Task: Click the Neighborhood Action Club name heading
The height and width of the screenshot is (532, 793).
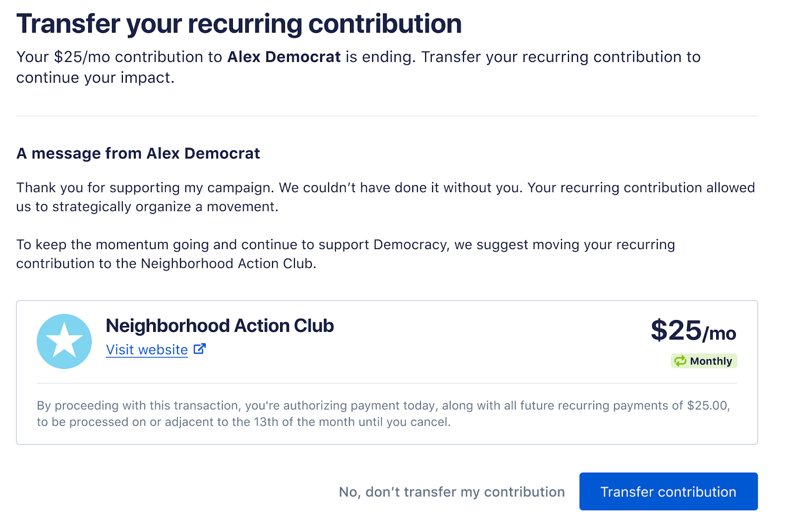Action: (220, 326)
